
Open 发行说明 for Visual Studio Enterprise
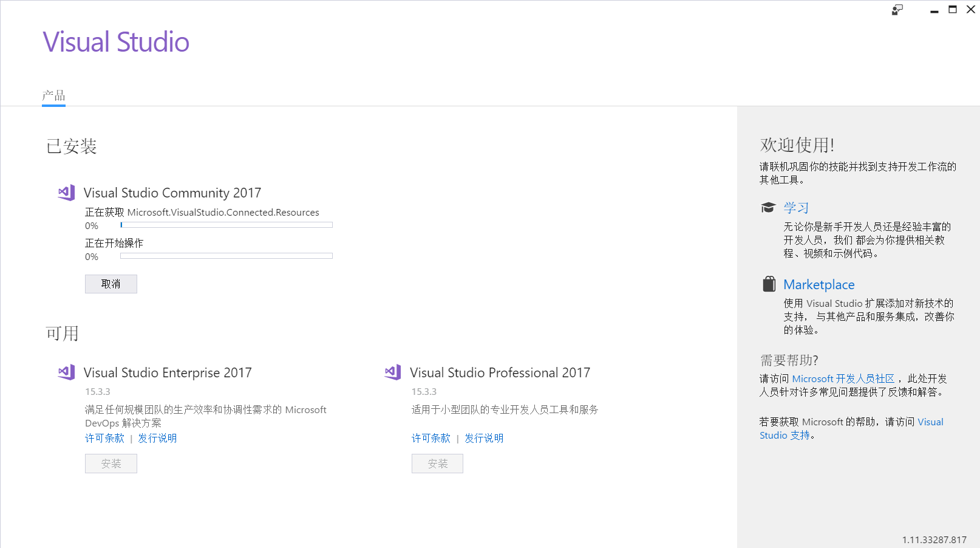(x=157, y=438)
